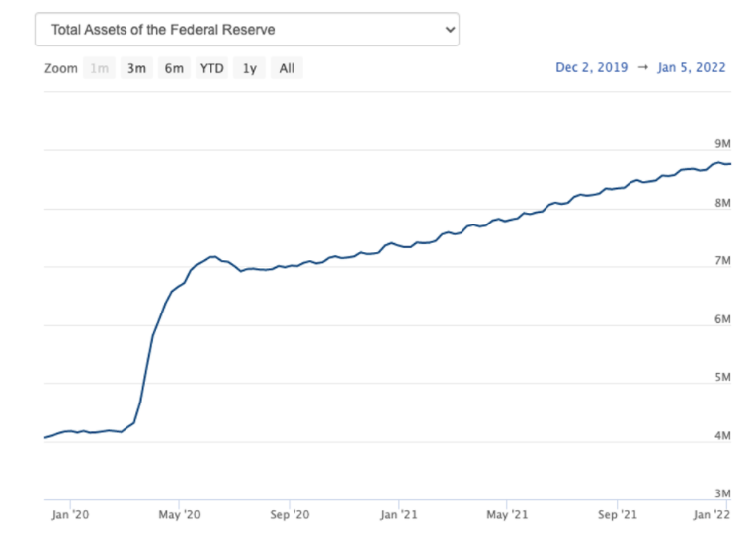
Task: Click the 9M y-axis label
Action: pyautogui.click(x=721, y=144)
